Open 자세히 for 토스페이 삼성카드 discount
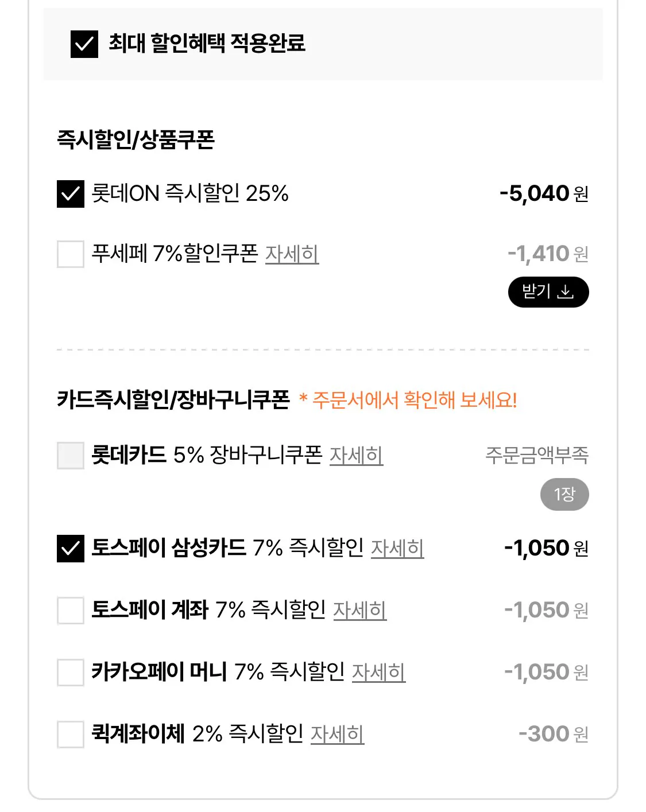This screenshot has width=646, height=812. pos(397,548)
